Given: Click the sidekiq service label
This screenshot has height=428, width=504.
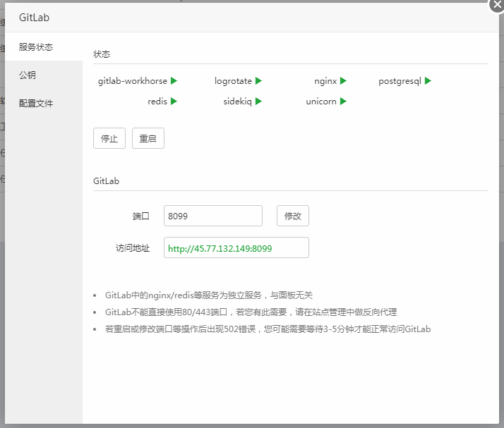Looking at the screenshot, I should pos(237,102).
